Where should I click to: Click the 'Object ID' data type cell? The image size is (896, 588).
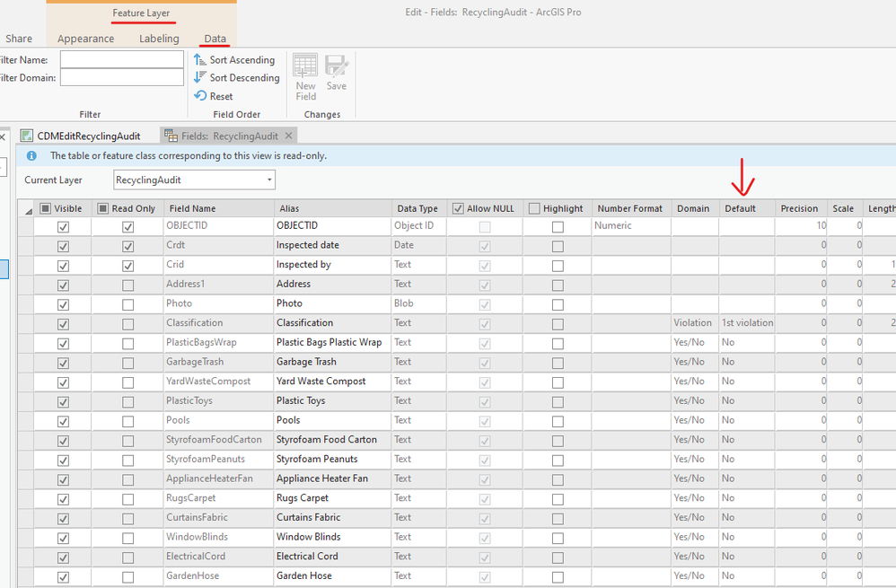point(419,225)
